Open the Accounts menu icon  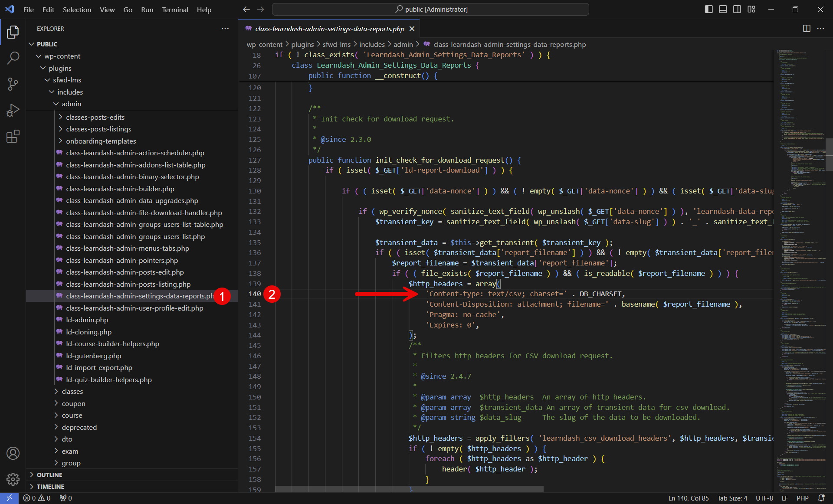click(13, 453)
